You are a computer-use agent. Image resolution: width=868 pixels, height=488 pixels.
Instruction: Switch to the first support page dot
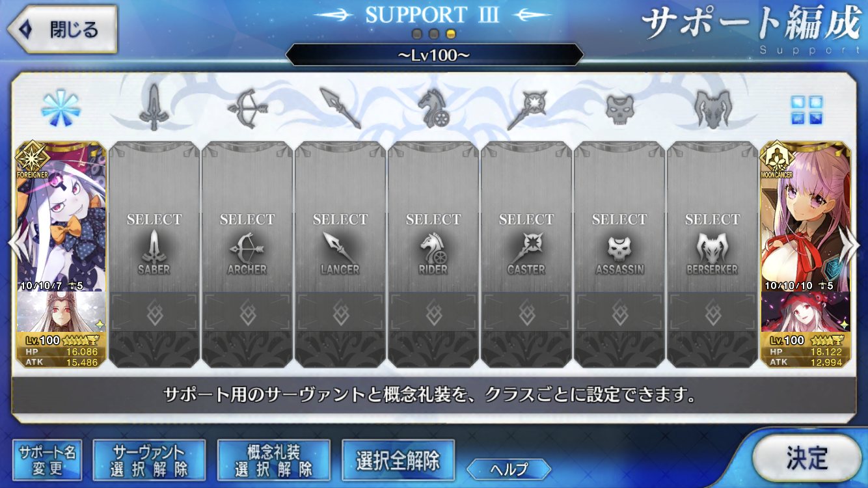pos(417,34)
